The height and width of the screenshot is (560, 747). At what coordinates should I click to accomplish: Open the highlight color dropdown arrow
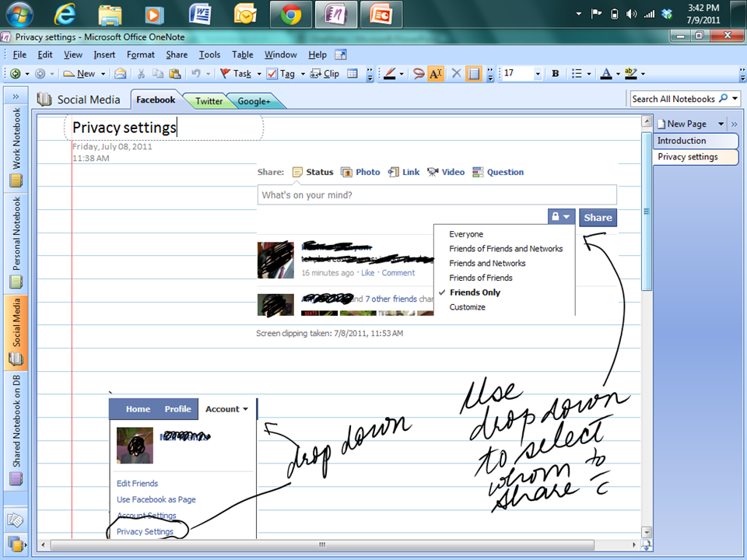pyautogui.click(x=643, y=74)
